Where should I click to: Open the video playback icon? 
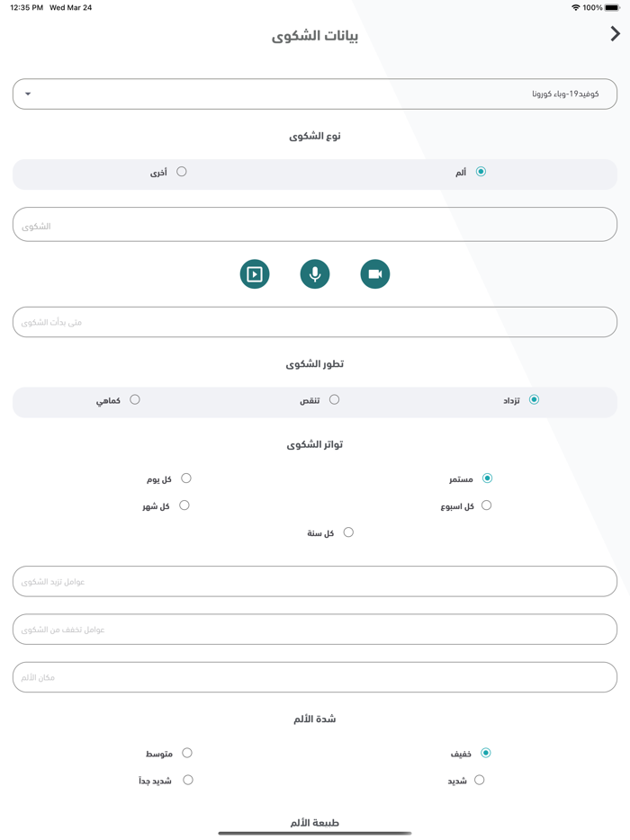coord(255,273)
